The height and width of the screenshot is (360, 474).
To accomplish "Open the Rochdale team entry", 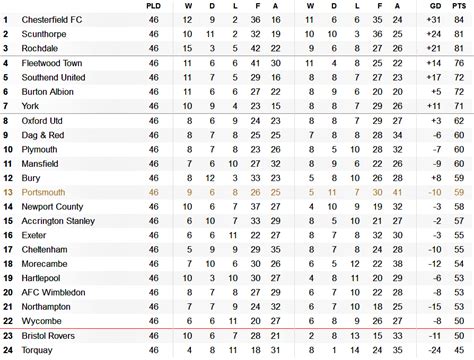I will pyautogui.click(x=40, y=48).
